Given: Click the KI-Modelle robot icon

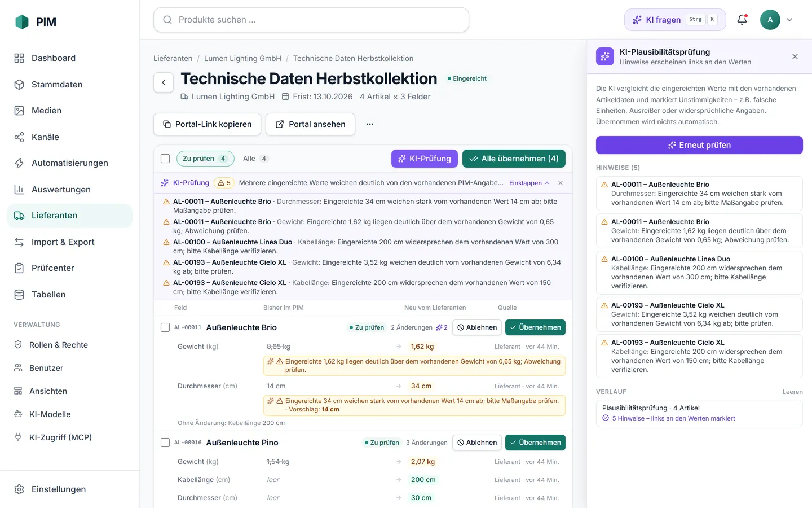Looking at the screenshot, I should pyautogui.click(x=18, y=414).
